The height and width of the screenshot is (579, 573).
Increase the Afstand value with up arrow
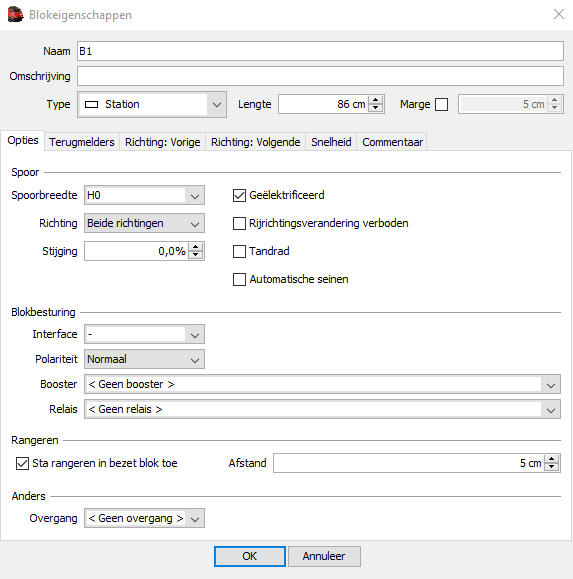pos(552,459)
